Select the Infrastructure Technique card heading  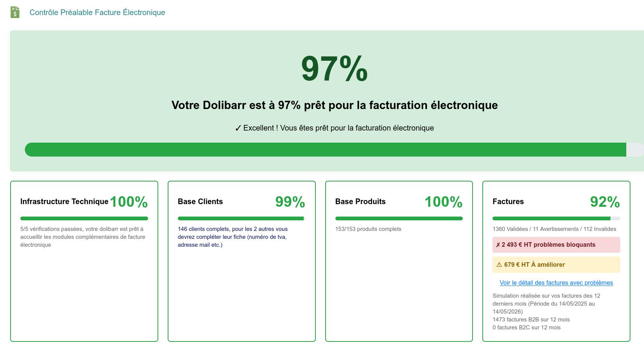point(64,201)
